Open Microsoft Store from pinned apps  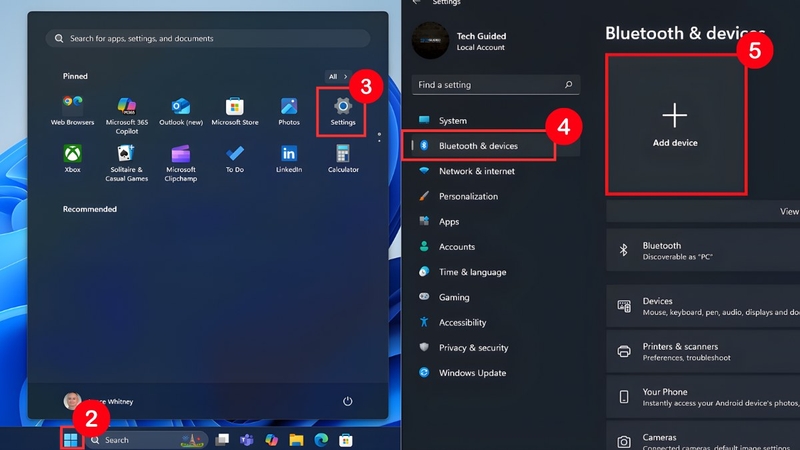point(235,110)
